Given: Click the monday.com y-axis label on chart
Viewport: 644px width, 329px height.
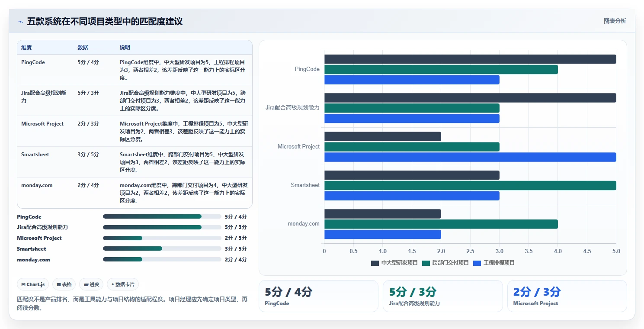Looking at the screenshot, I should [304, 224].
